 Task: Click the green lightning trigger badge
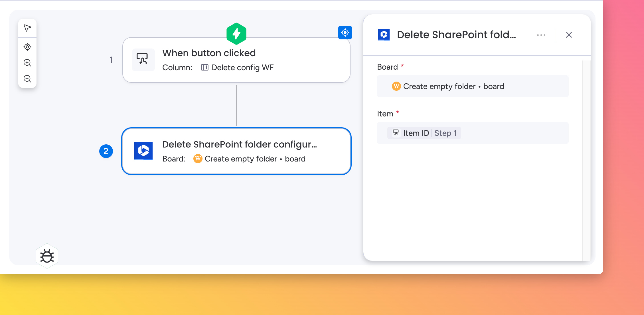point(236,34)
